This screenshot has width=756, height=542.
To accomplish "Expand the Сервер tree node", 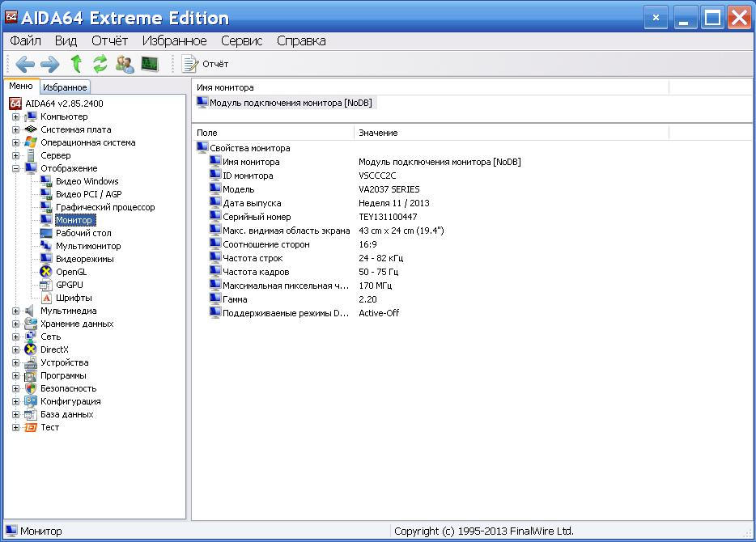I will tap(15, 156).
